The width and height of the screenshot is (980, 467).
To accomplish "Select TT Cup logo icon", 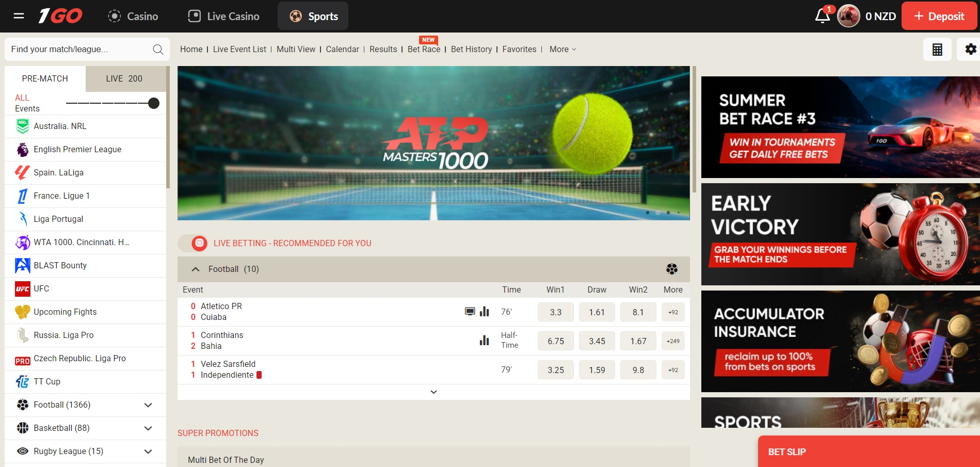I will [x=23, y=382].
